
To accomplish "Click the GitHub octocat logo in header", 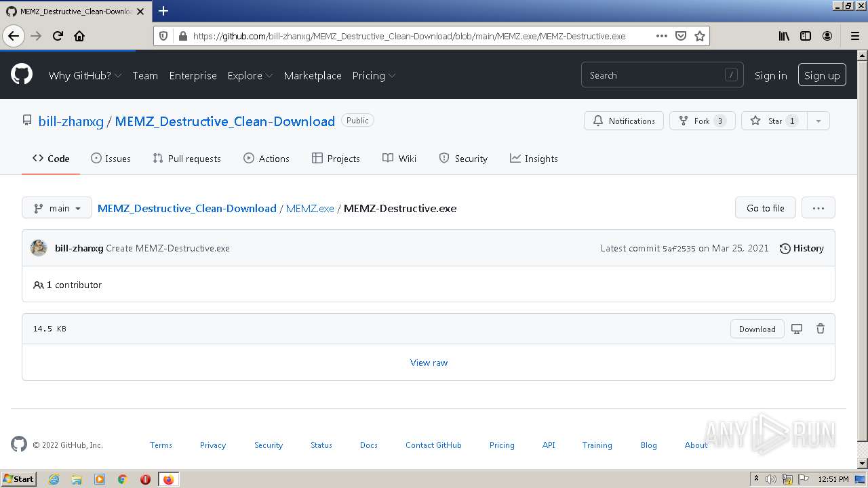I will (x=22, y=75).
